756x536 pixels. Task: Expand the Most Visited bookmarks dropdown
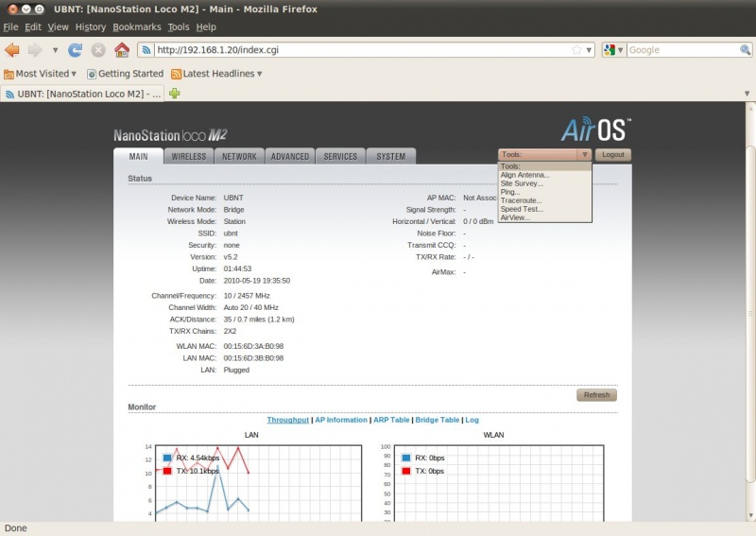pos(74,74)
